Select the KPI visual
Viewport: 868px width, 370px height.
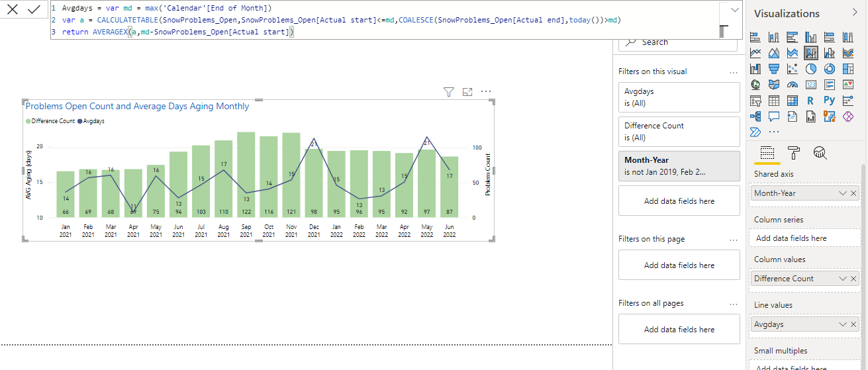(848, 85)
